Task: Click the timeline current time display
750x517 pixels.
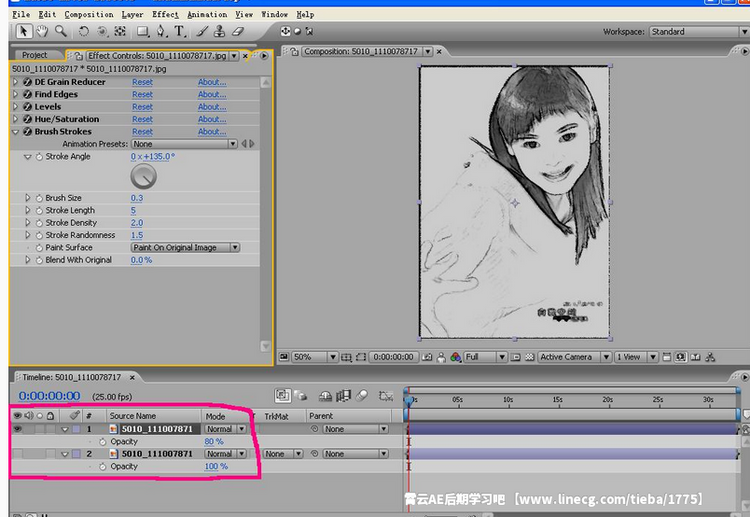Action: 50,396
